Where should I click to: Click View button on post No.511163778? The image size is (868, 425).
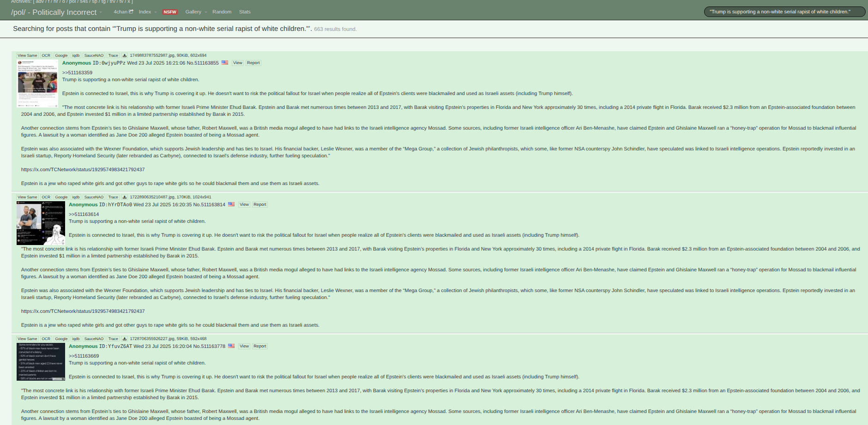(x=244, y=346)
